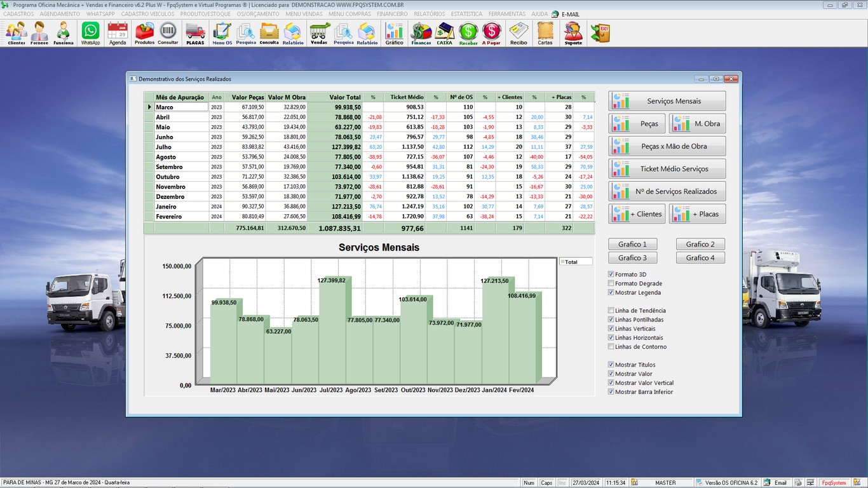This screenshot has width=868, height=488.
Task: Show Nº de Serviços Realizados chart
Action: coord(667,191)
